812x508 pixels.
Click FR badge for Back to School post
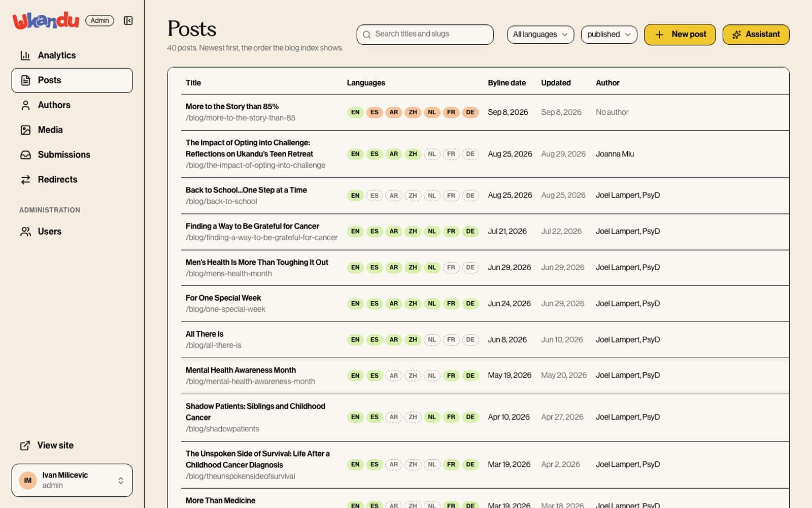tap(451, 196)
